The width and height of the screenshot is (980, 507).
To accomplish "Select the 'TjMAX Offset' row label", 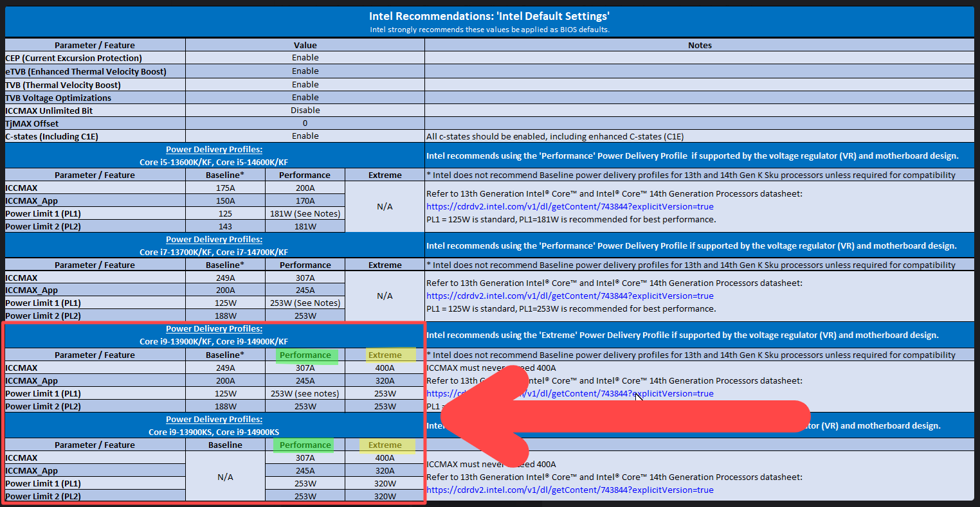I will [x=32, y=123].
